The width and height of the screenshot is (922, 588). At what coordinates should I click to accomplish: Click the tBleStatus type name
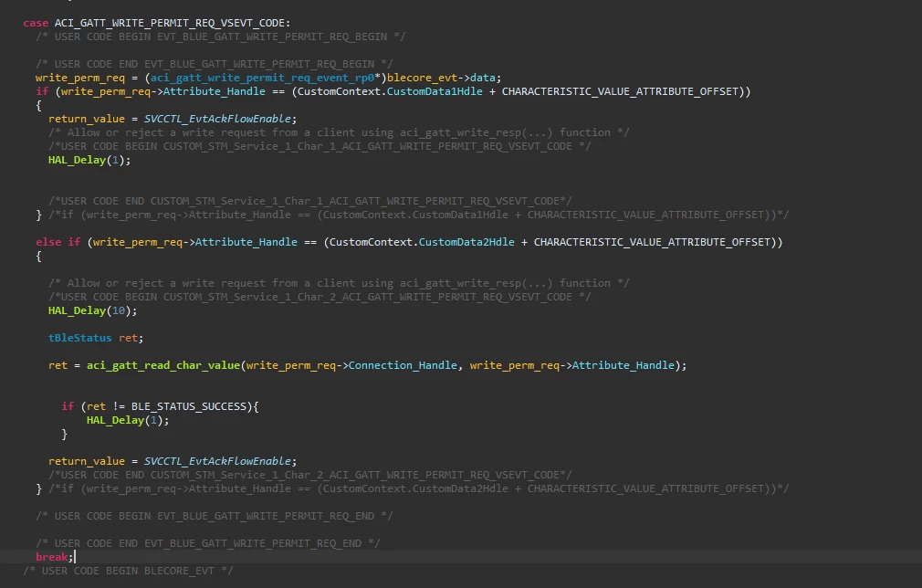tap(79, 338)
